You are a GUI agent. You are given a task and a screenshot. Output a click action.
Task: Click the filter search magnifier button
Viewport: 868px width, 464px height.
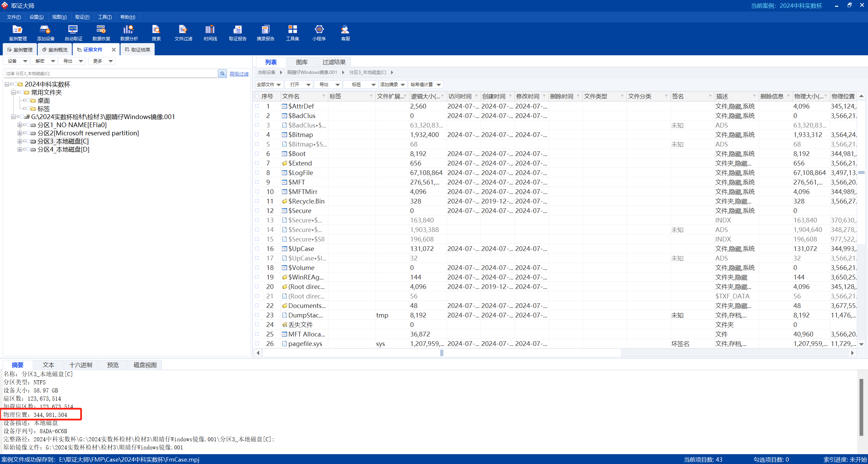coord(223,74)
